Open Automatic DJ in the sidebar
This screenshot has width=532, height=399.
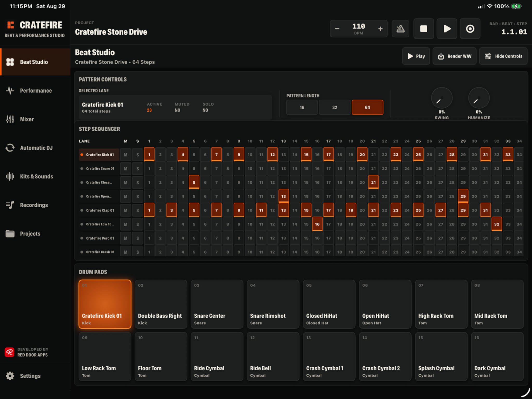35,148
